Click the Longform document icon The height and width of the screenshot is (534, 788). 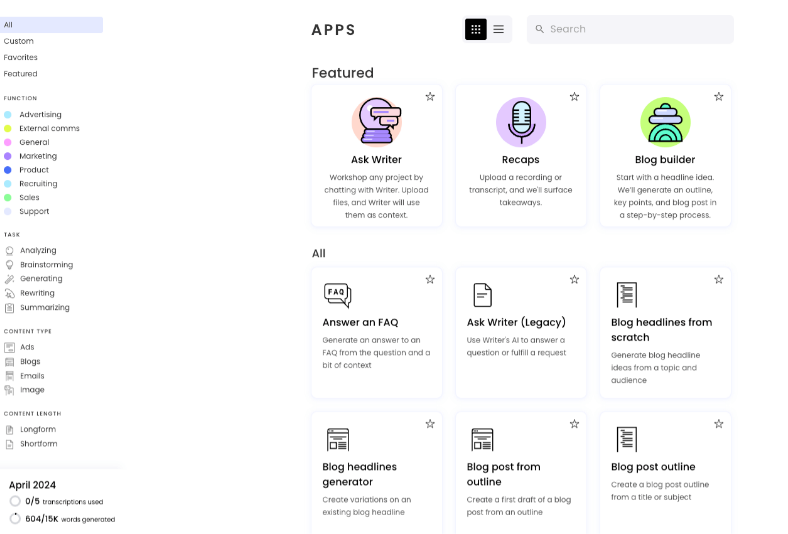(x=9, y=430)
